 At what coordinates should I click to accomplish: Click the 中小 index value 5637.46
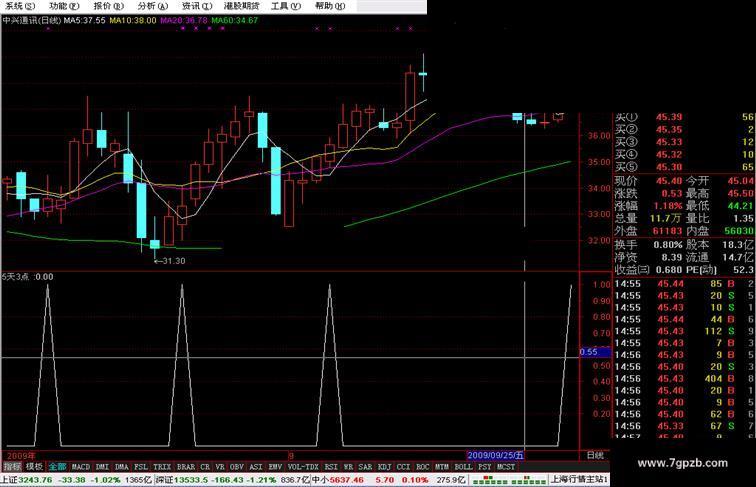pyautogui.click(x=346, y=480)
